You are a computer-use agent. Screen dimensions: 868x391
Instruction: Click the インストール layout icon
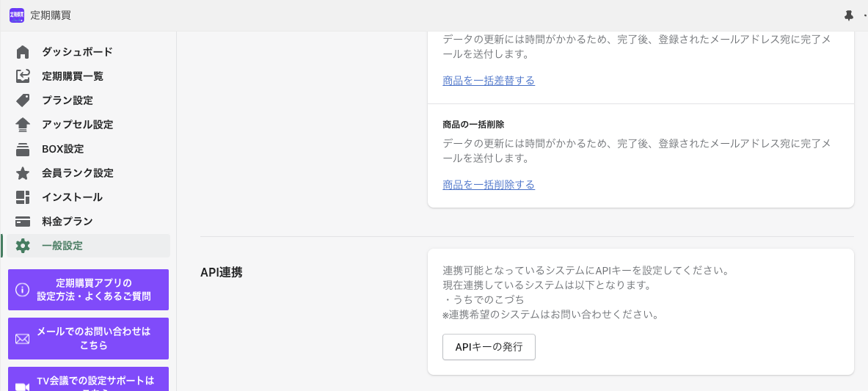(x=23, y=197)
